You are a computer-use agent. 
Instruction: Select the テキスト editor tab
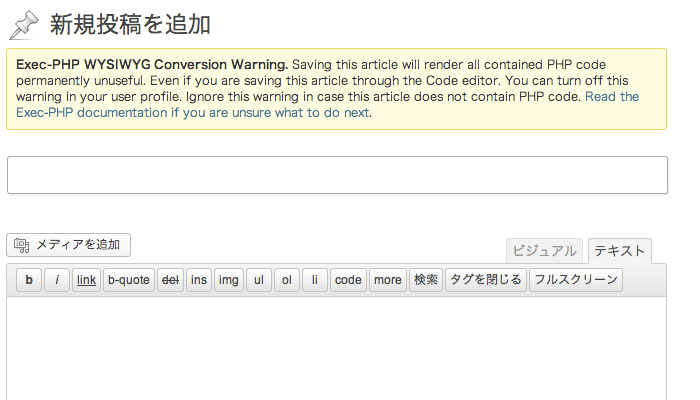[x=619, y=251]
